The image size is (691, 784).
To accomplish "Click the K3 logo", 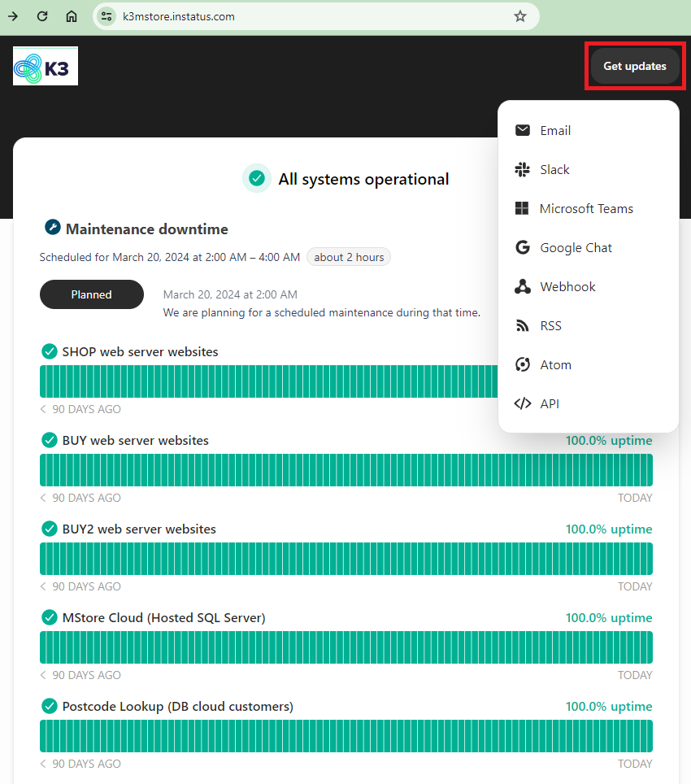I will [46, 66].
